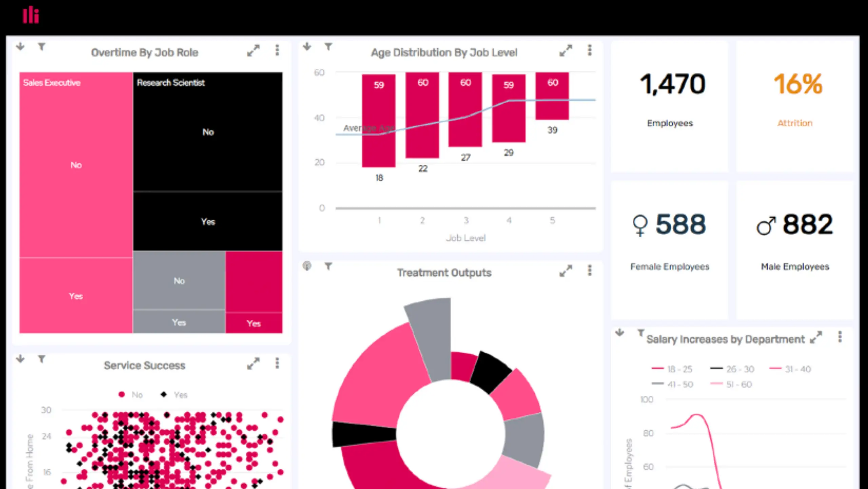
Task: Open filter on Treatment Outputs
Action: (328, 266)
